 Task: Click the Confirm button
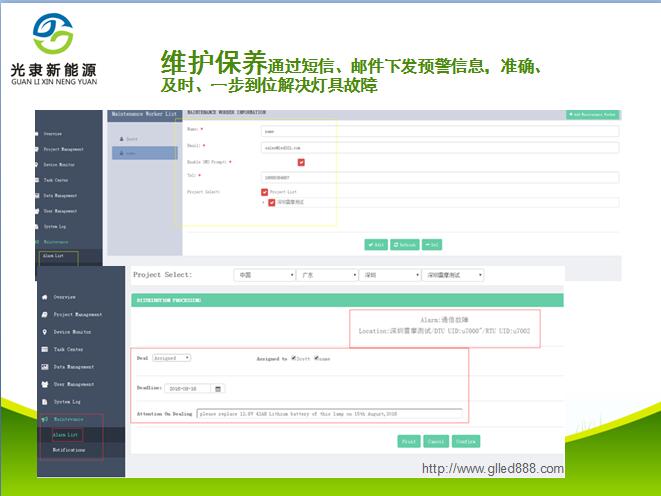(466, 441)
